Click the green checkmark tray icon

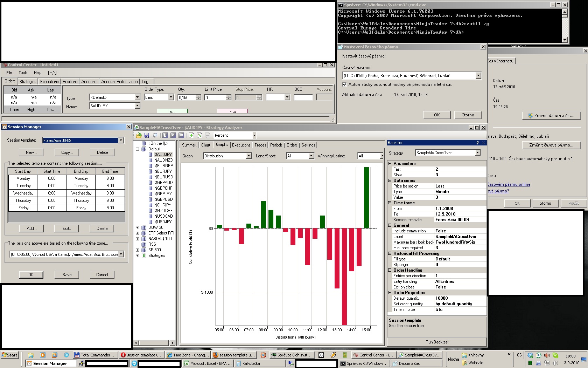point(555,355)
